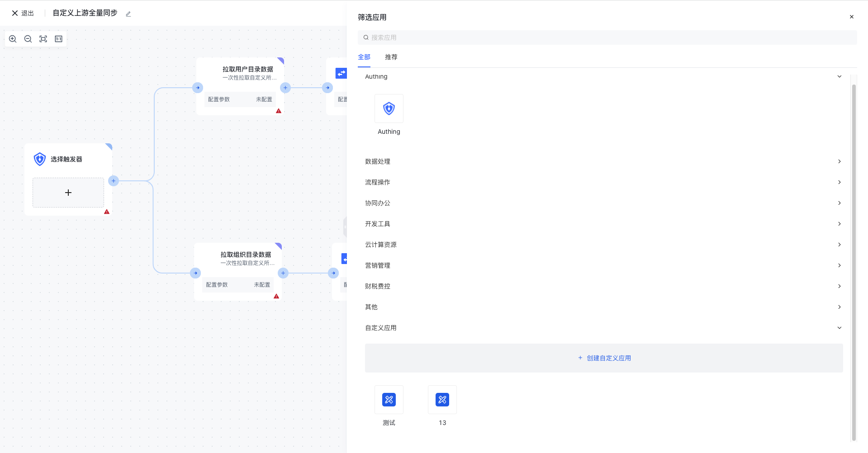The height and width of the screenshot is (453, 868).
Task: Click the 退出 exit button
Action: point(23,13)
